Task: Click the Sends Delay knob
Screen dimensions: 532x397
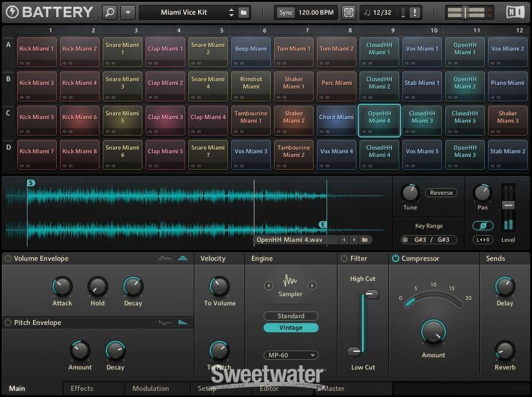Action: [x=504, y=286]
